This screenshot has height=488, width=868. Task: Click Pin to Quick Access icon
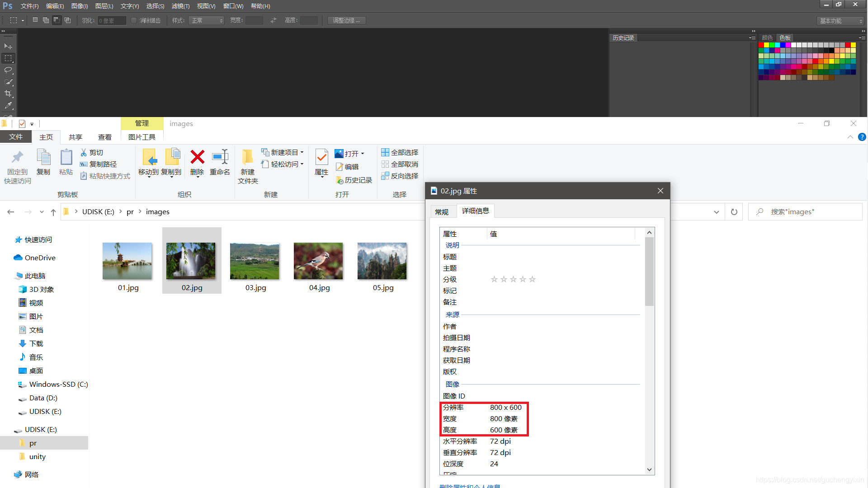tap(18, 158)
